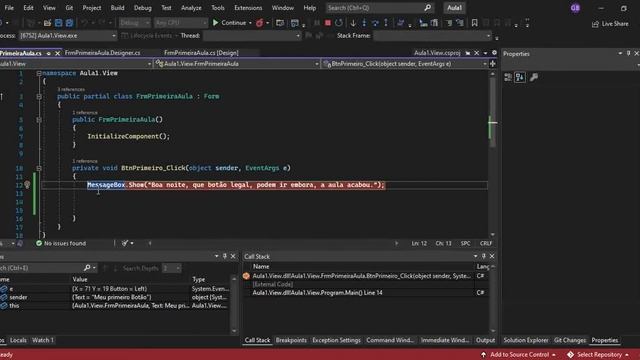Click Add to Source Control
640x360 pixels.
pyautogui.click(x=519, y=355)
